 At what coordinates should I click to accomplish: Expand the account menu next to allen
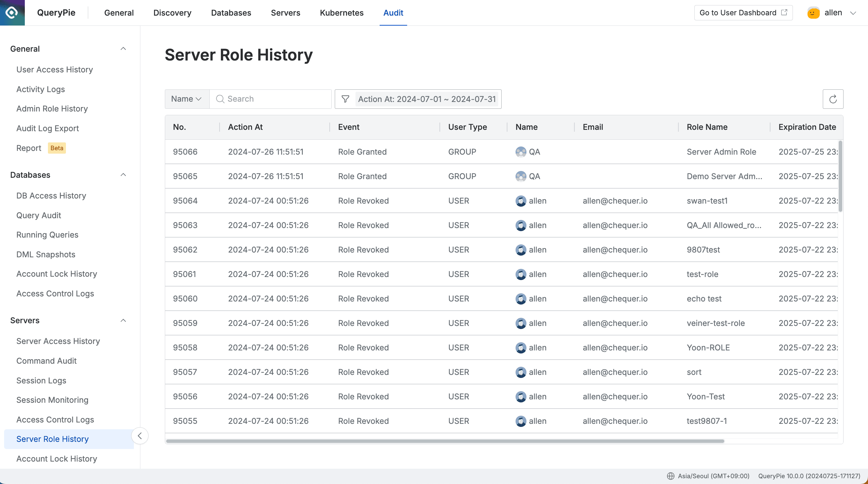[x=853, y=13]
